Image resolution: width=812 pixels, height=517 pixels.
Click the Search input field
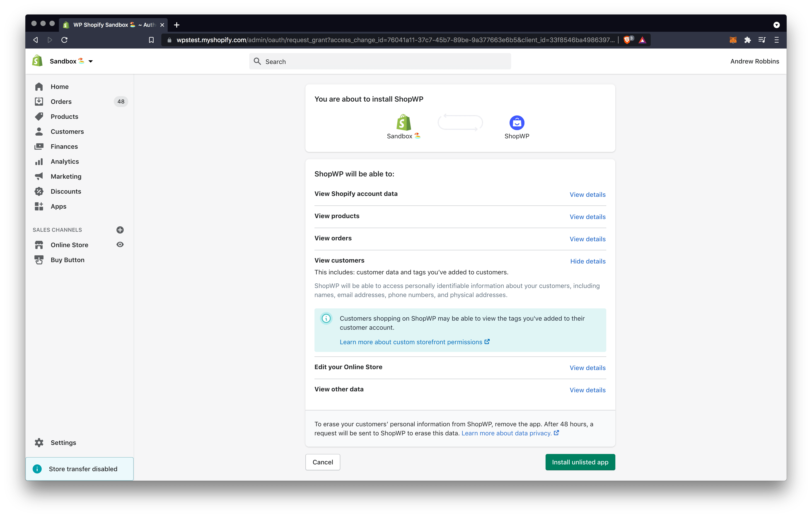pos(380,61)
